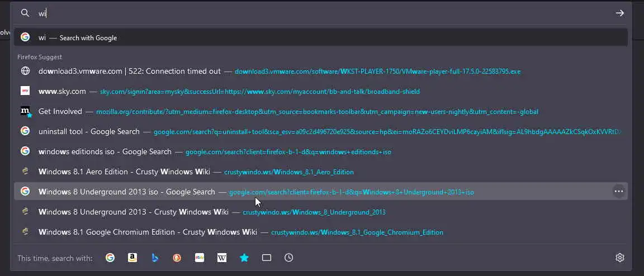The image size is (644, 276).
Task: Open the www.sky.com suggestion
Action: pos(321,91)
